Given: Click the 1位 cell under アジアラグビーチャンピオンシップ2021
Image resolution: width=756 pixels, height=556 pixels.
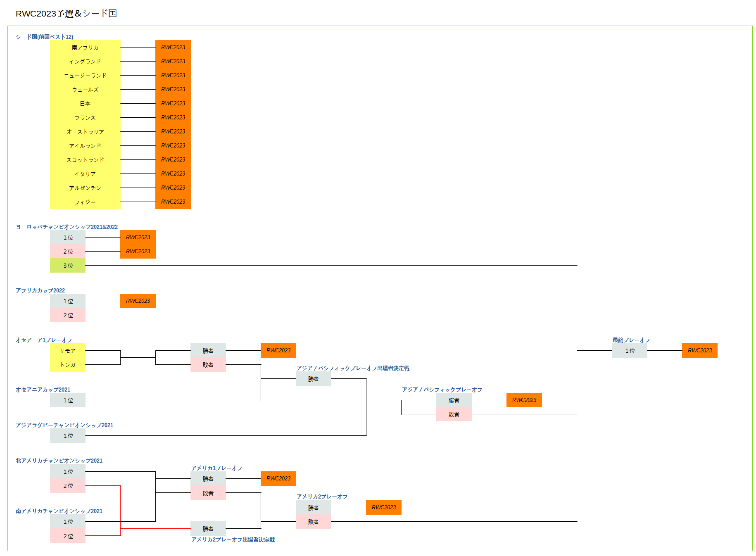Looking at the screenshot, I should tap(68, 435).
